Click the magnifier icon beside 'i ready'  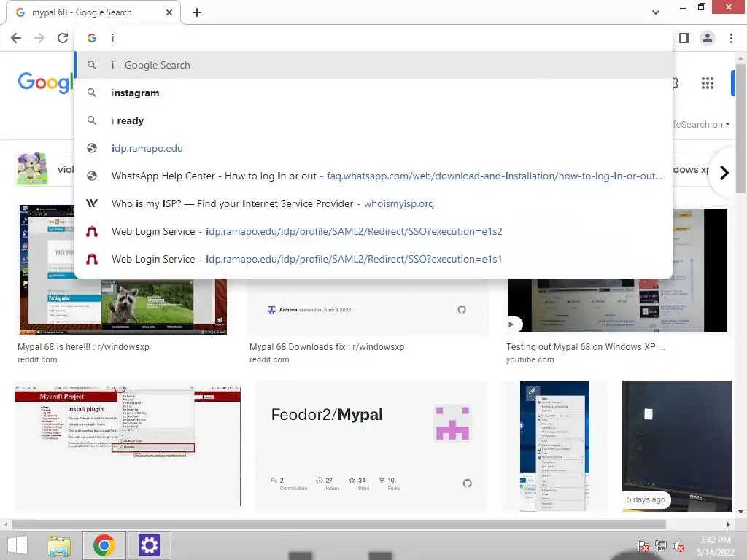[92, 120]
